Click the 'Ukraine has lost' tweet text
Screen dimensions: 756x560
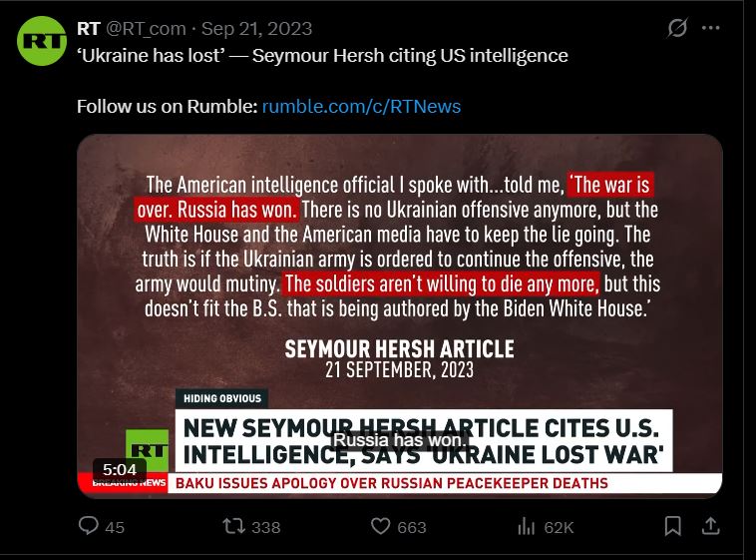322,56
